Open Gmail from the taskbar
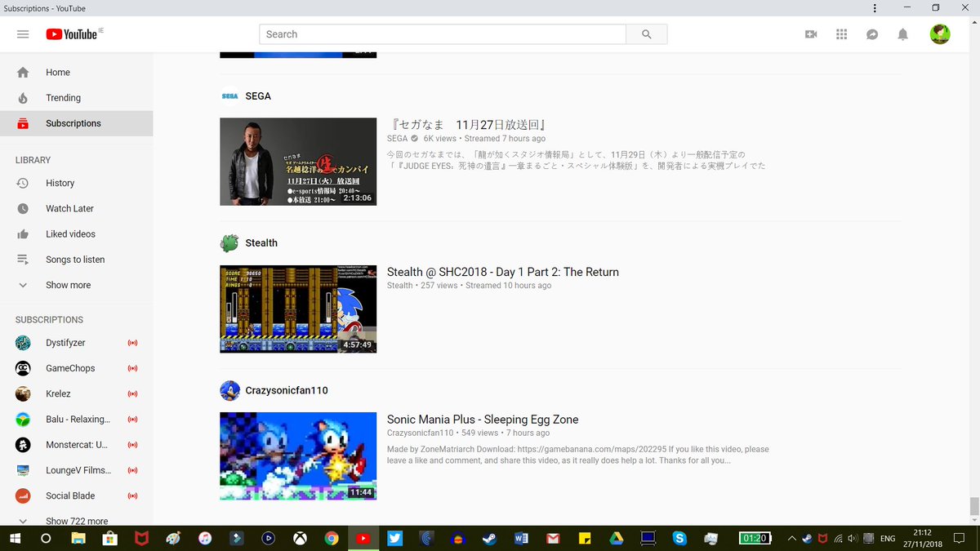This screenshot has width=980, height=551. [553, 539]
